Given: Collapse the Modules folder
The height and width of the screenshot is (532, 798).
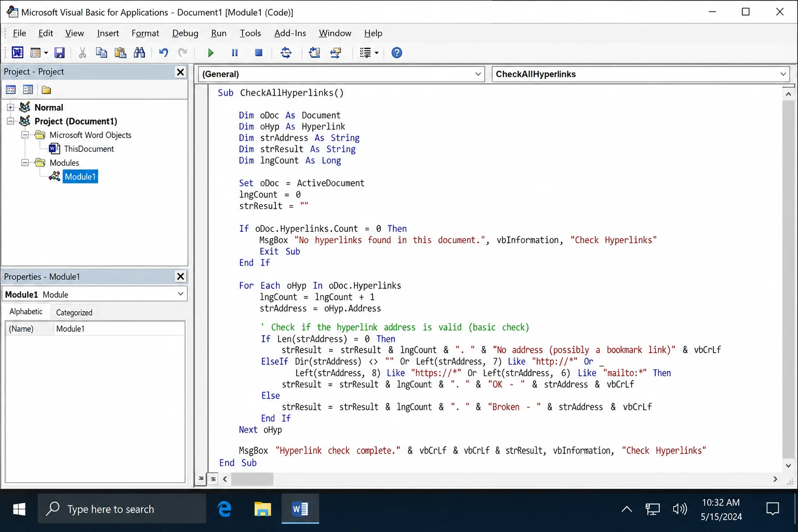Looking at the screenshot, I should click(24, 162).
